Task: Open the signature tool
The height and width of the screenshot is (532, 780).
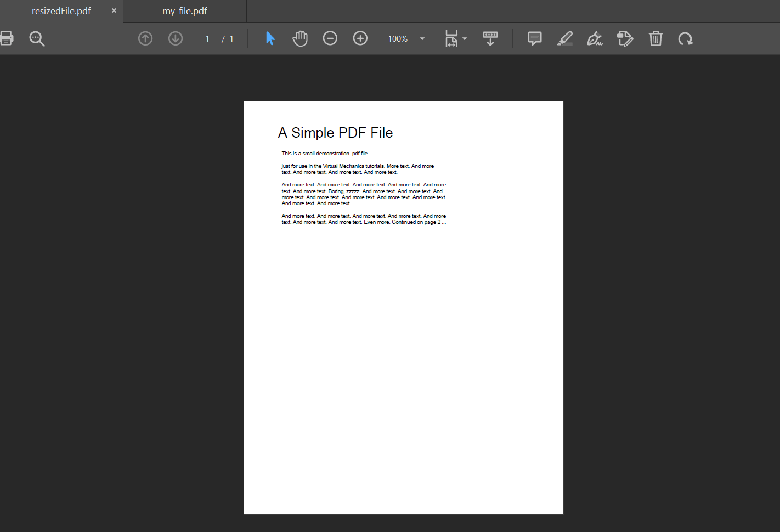Action: [595, 38]
